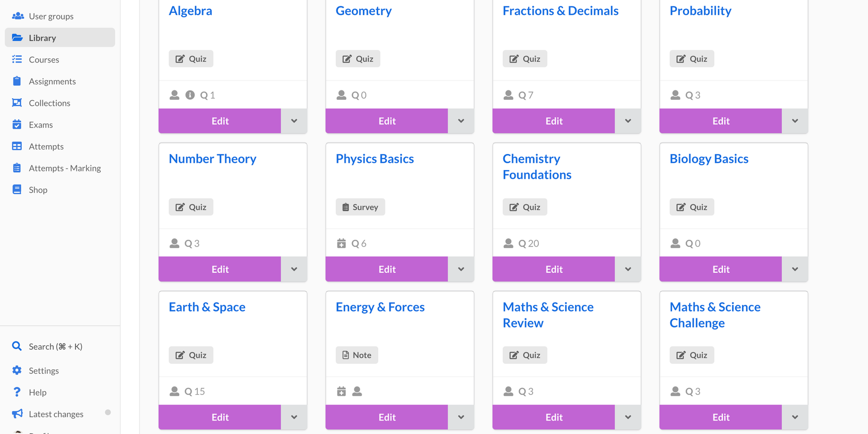The image size is (868, 434).
Task: Click the person icon on Chemistry Foundations card
Action: [508, 243]
